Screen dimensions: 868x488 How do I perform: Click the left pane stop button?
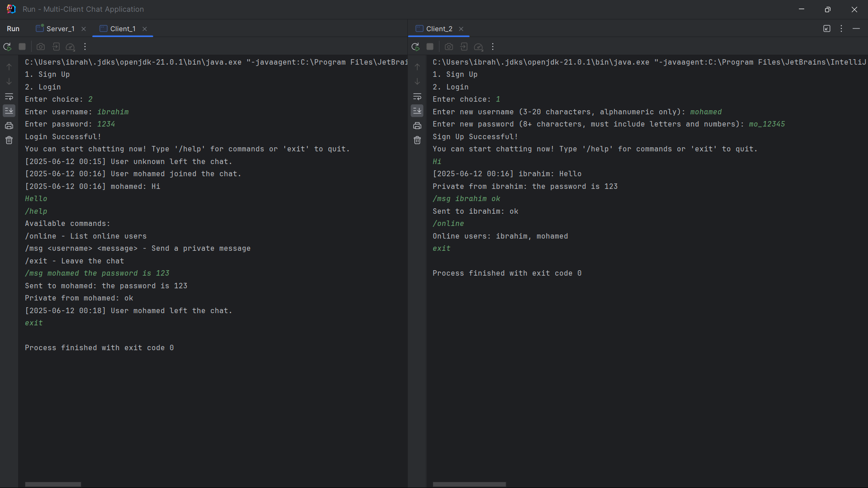(22, 47)
